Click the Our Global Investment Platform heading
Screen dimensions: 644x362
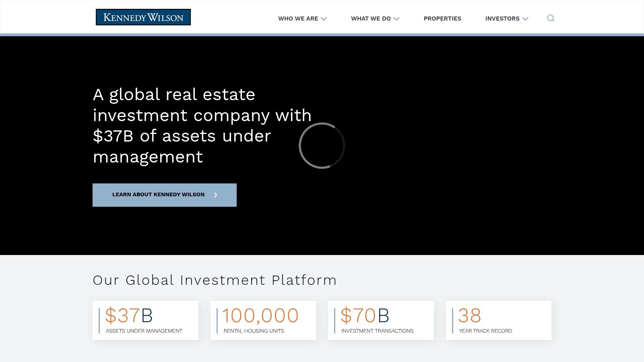(215, 280)
